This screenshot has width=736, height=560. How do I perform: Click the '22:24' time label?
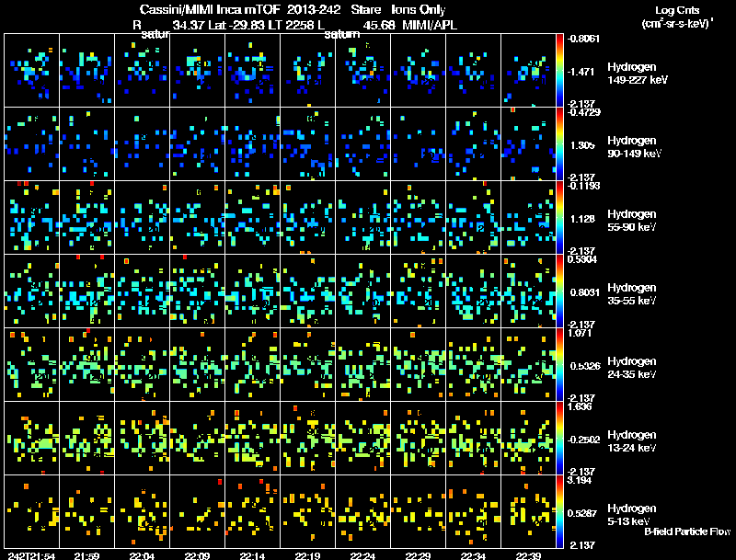tap(362, 556)
